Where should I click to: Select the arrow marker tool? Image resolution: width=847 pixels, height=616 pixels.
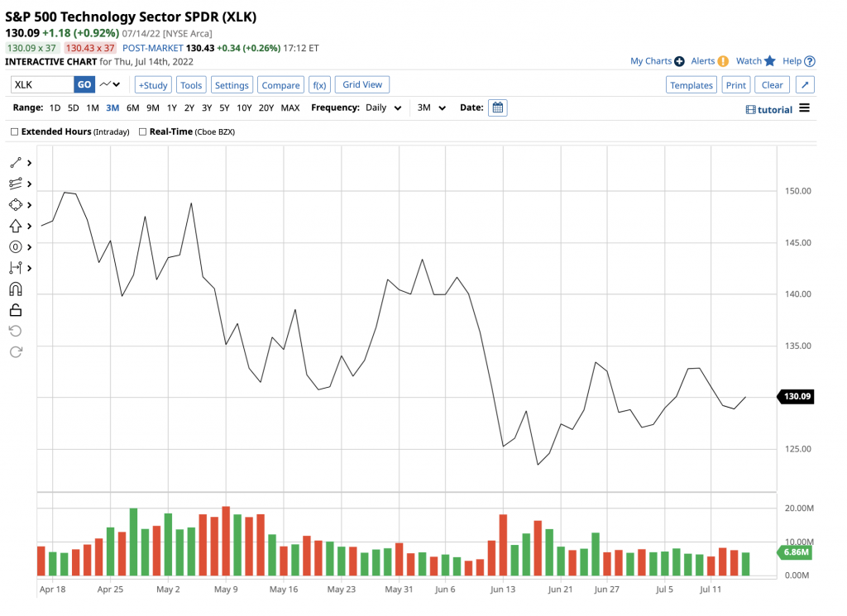16,226
